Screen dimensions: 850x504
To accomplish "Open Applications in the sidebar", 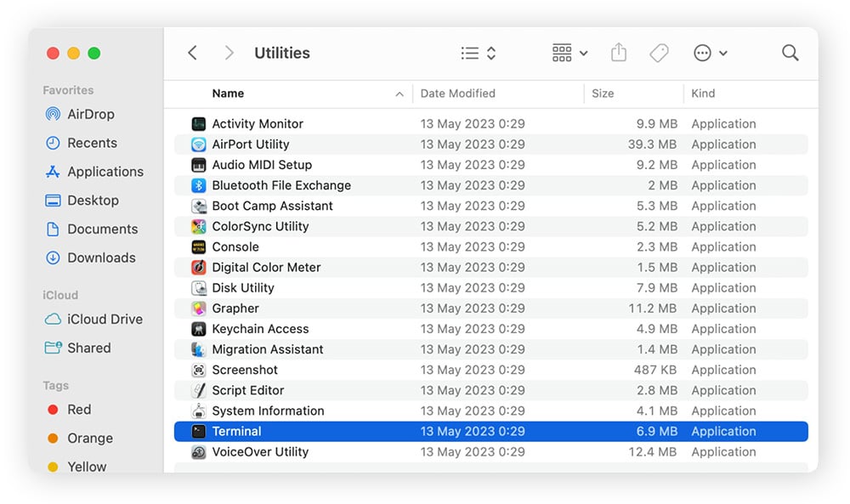I will 94,172.
